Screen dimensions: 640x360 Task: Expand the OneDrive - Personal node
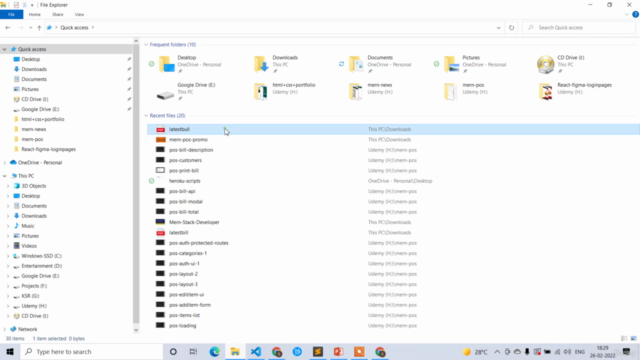coord(4,162)
